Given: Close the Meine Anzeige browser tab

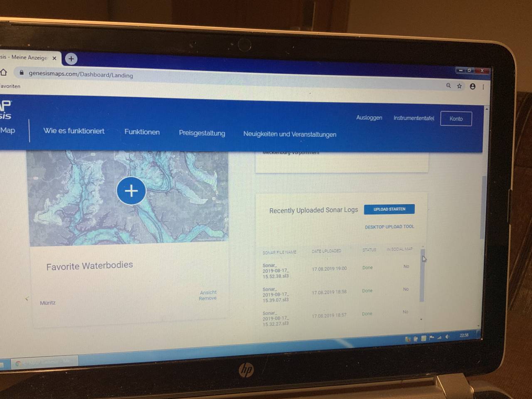Looking at the screenshot, I should 54,58.
